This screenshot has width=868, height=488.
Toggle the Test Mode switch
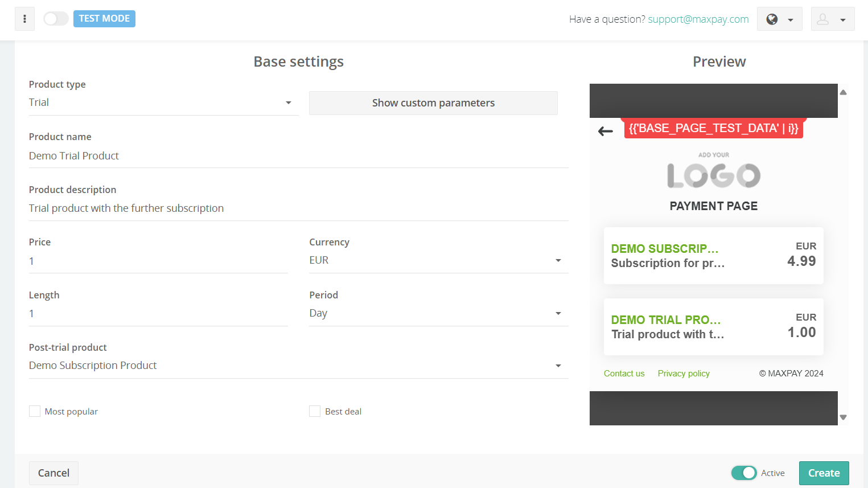tap(56, 19)
